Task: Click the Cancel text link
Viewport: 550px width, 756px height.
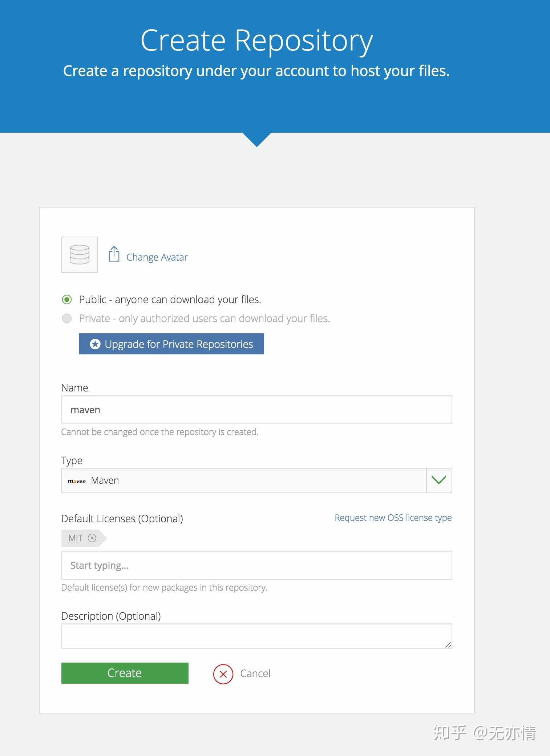Action: [x=255, y=673]
